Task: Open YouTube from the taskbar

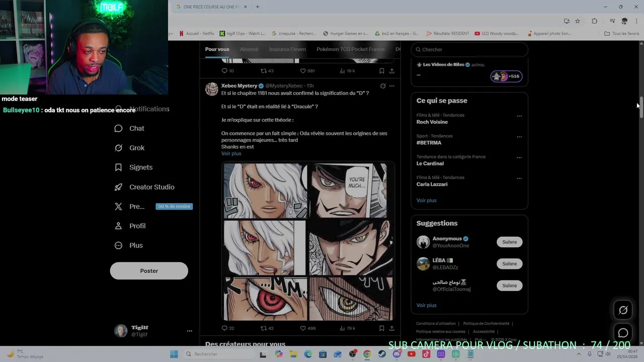Action: (412, 354)
